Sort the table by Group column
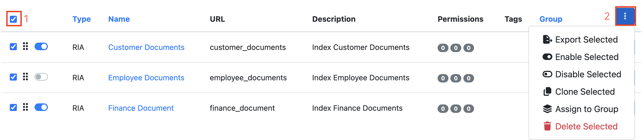 [551, 19]
